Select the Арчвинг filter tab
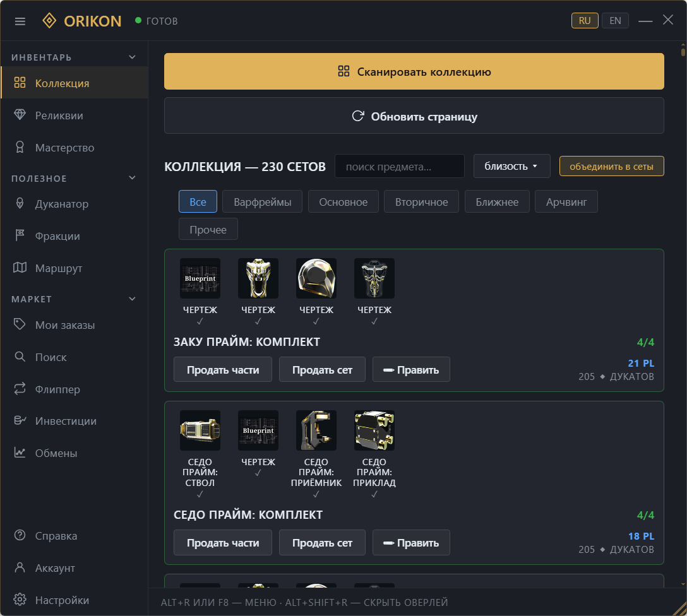The width and height of the screenshot is (687, 616). (566, 201)
